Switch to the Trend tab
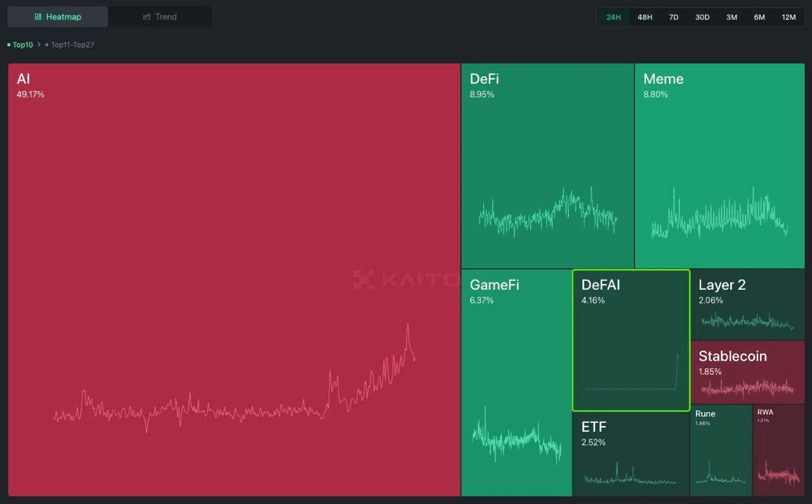812x504 pixels. tap(160, 17)
